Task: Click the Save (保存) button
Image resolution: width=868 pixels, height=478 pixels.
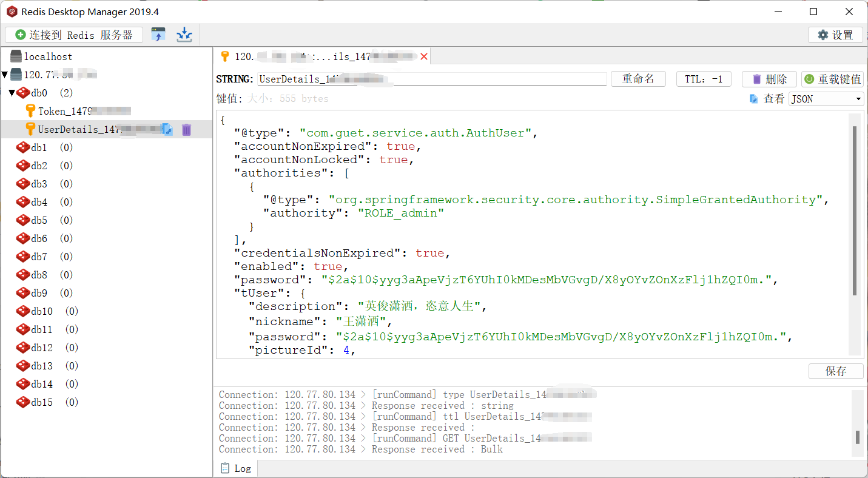Action: pos(836,371)
